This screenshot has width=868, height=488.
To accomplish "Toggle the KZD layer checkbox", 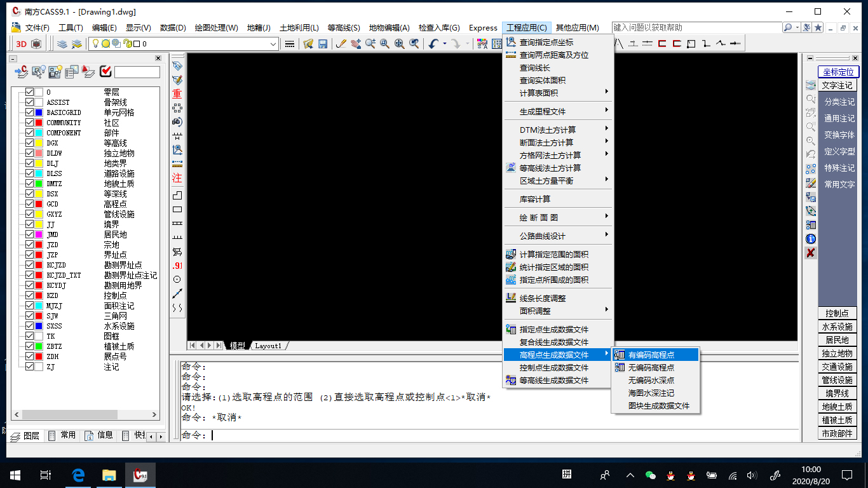I will [29, 295].
